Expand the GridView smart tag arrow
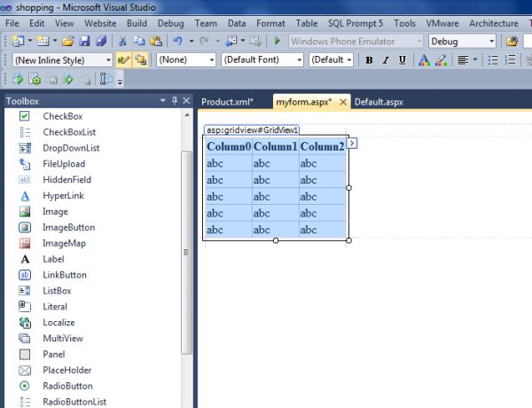 pos(352,143)
